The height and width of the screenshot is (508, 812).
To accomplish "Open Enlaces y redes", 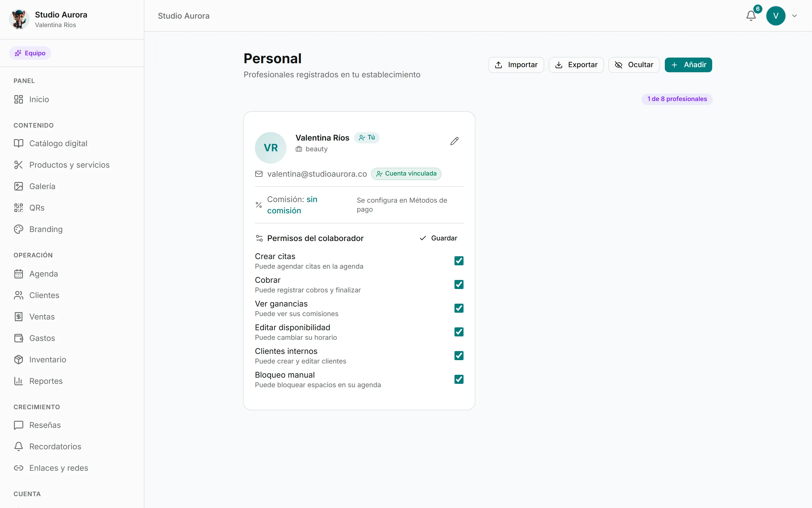I will 72,468.
